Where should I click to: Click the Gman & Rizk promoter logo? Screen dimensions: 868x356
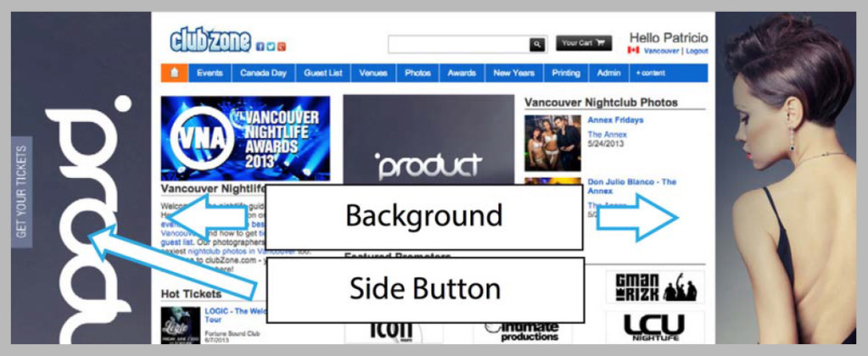pyautogui.click(x=655, y=286)
